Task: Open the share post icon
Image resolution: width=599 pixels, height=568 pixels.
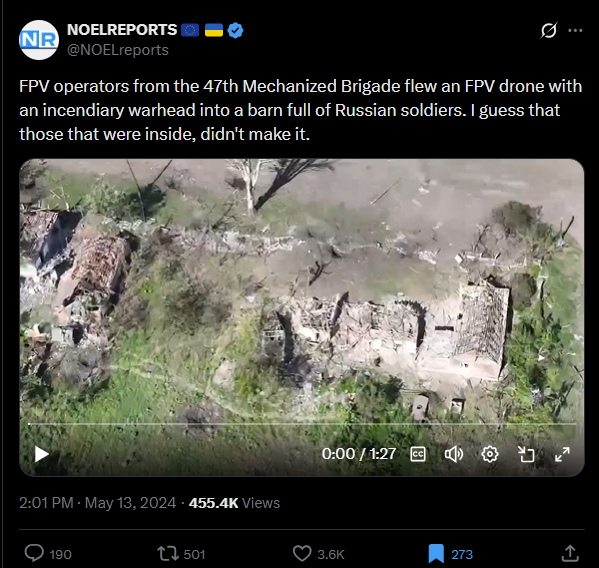Action: coord(570,553)
